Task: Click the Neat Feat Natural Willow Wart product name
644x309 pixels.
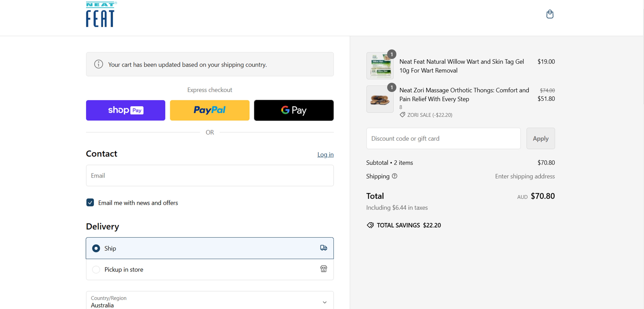Action: point(462,66)
